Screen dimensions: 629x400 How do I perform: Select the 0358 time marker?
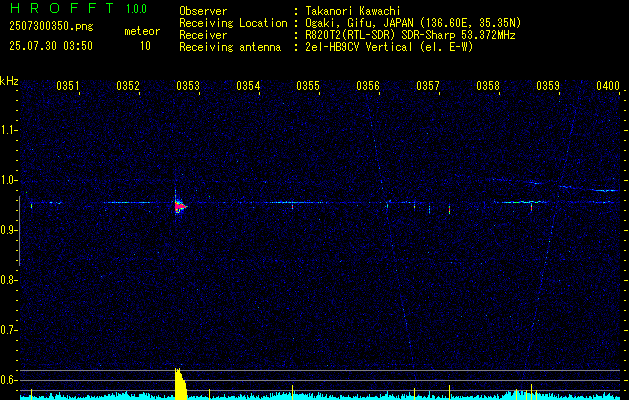pos(488,85)
